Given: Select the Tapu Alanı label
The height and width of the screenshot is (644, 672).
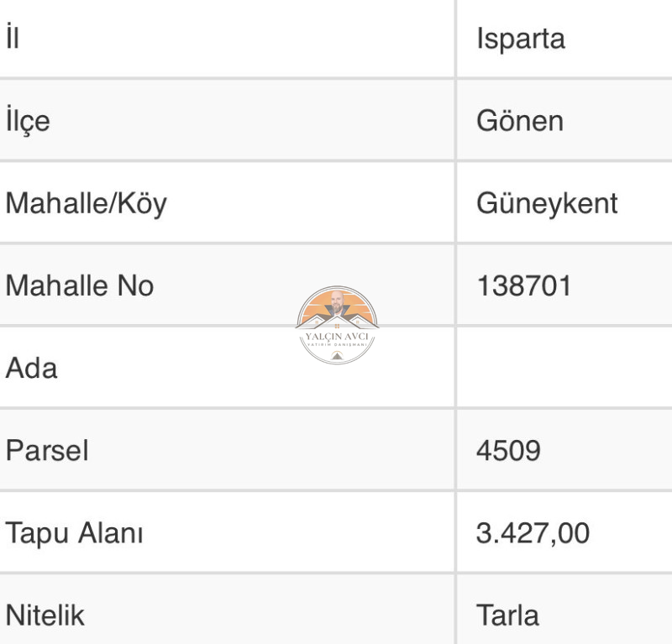Looking at the screenshot, I should 74,533.
